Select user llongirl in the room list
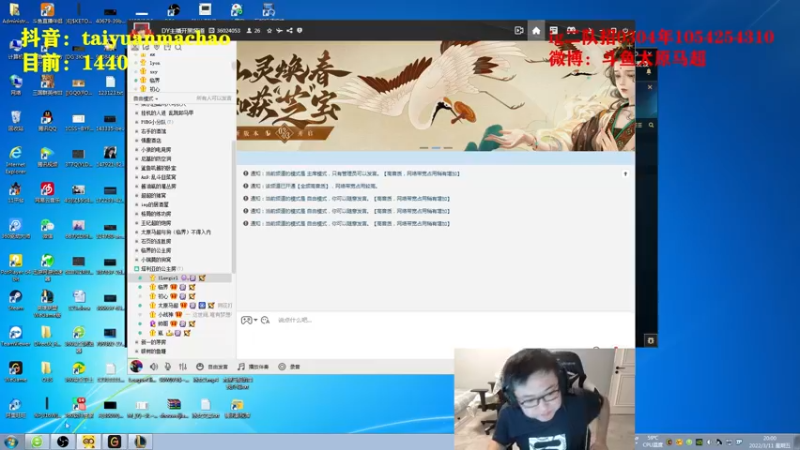800x450 pixels. [x=182, y=278]
